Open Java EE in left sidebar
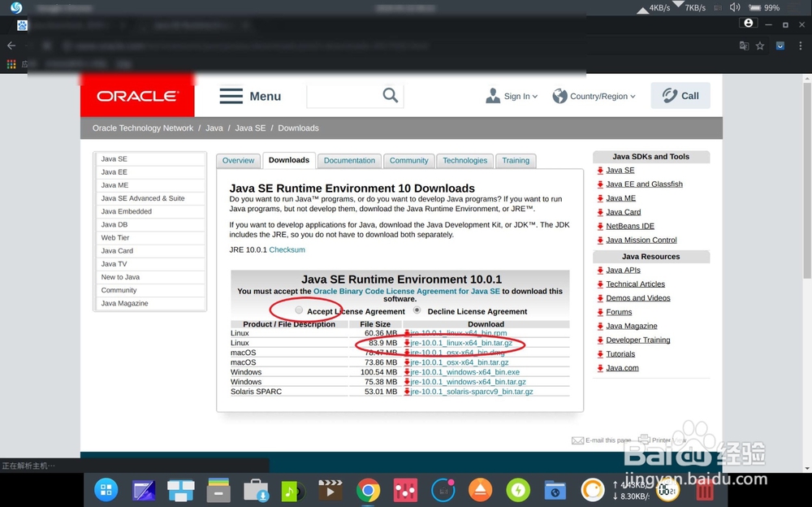The width and height of the screenshot is (812, 507). pyautogui.click(x=150, y=172)
